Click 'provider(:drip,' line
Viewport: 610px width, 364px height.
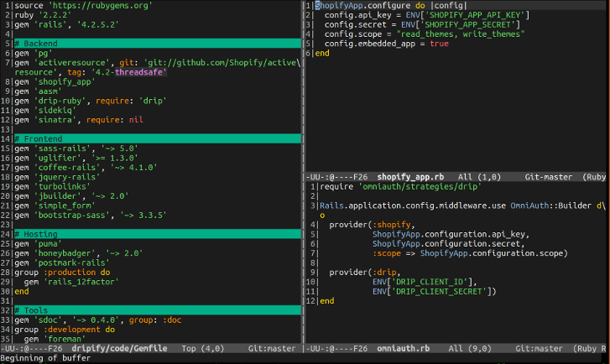coord(365,273)
